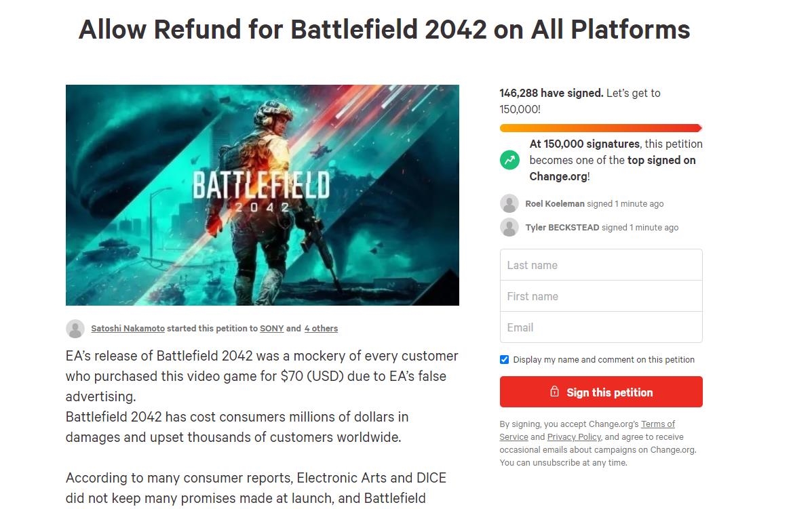Click the green trending arrow icon
The image size is (812, 509).
(509, 161)
